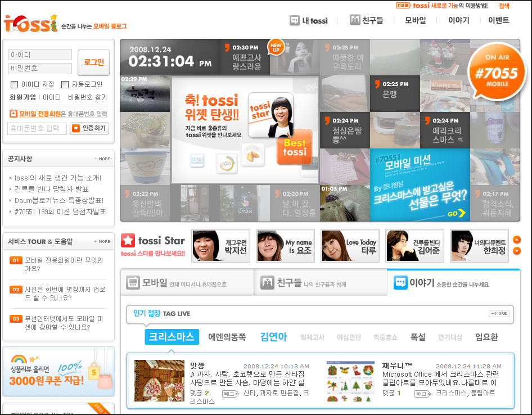Switch to the 친구들 content tab

321,282
